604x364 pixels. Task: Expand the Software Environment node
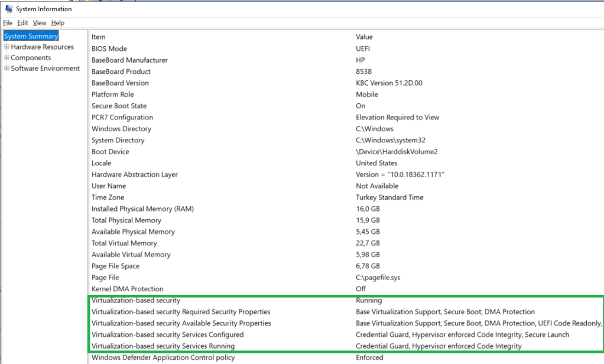(x=7, y=69)
